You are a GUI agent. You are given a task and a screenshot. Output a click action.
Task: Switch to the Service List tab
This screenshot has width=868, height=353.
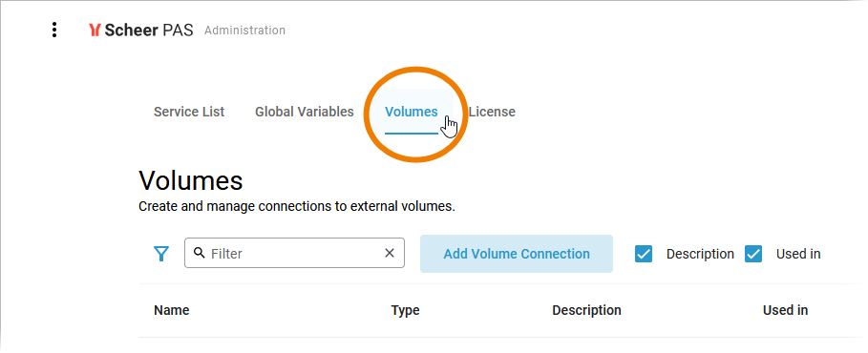[189, 112]
